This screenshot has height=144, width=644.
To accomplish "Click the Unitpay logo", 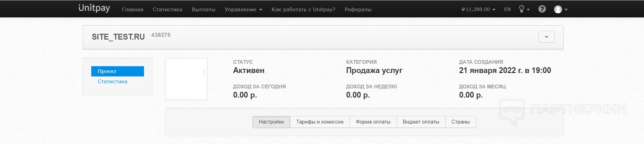I will 94,8.
